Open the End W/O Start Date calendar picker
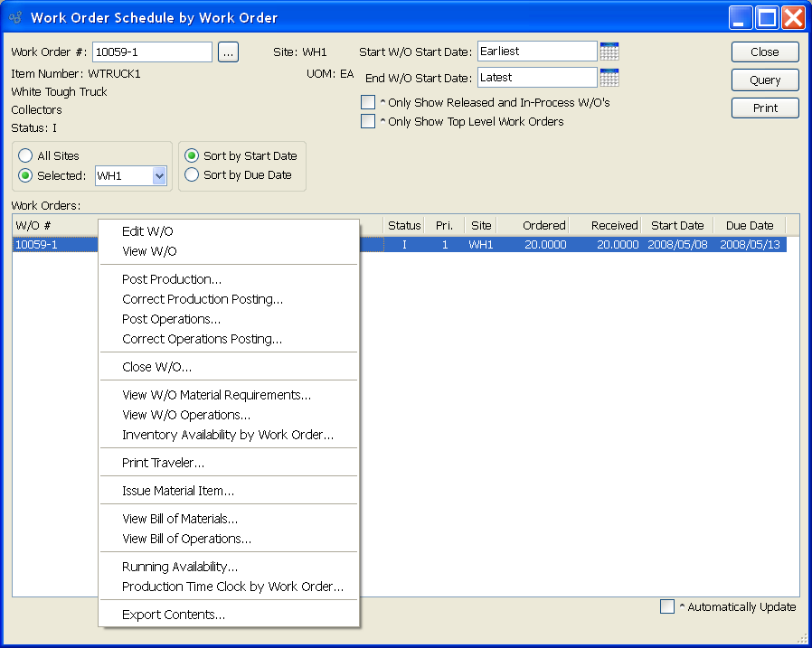This screenshot has width=812, height=648. coord(609,78)
